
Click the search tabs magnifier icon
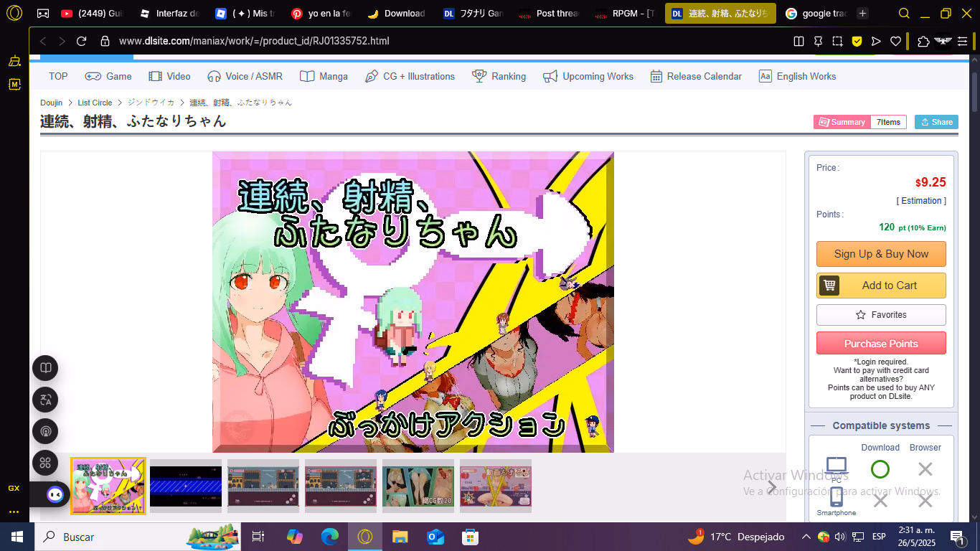pyautogui.click(x=905, y=13)
